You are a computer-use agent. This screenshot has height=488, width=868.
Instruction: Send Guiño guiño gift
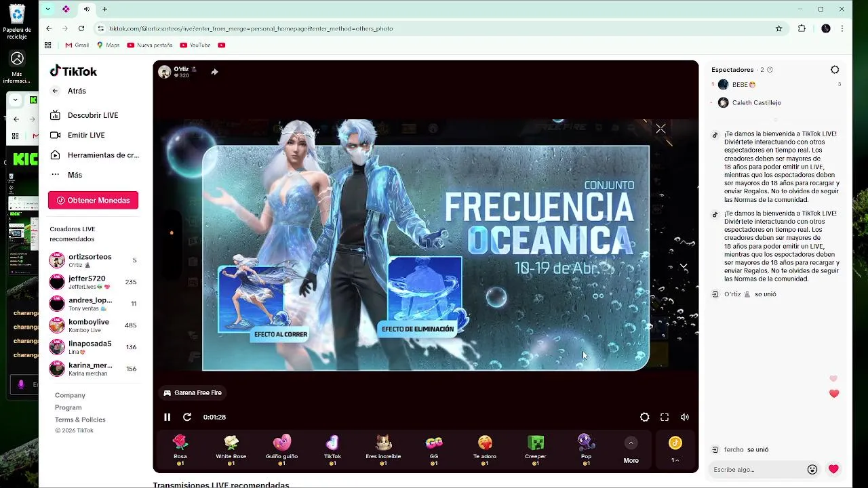tap(281, 450)
